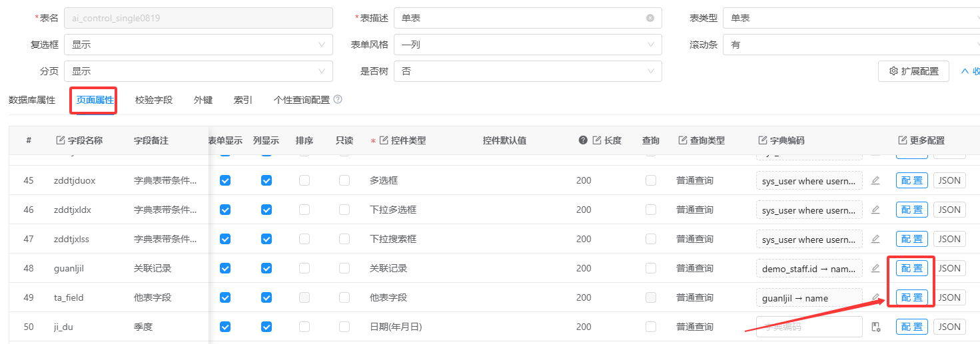Click the 扩展配置 button
Image resolution: width=980 pixels, height=344 pixels.
pyautogui.click(x=913, y=71)
